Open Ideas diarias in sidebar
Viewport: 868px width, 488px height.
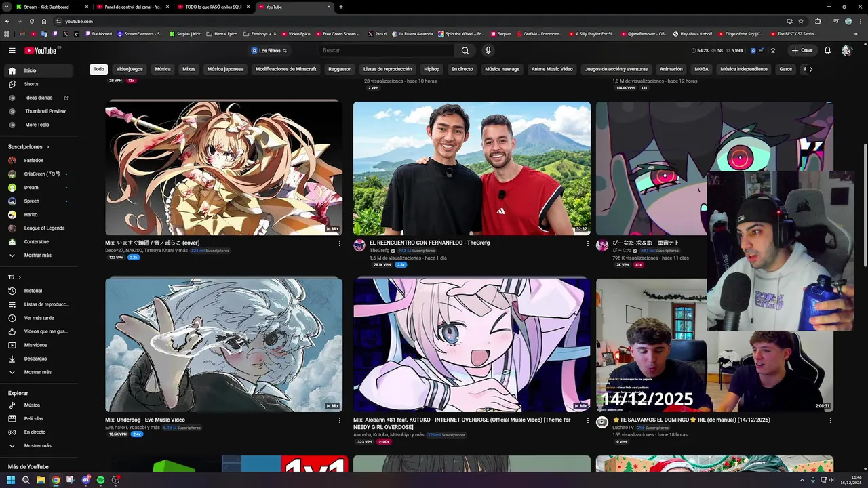click(38, 98)
